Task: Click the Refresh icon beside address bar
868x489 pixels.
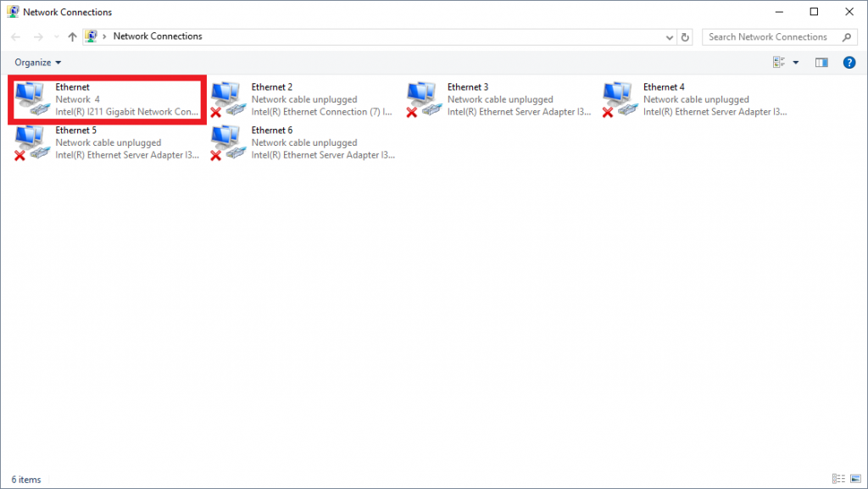Action: [x=685, y=37]
